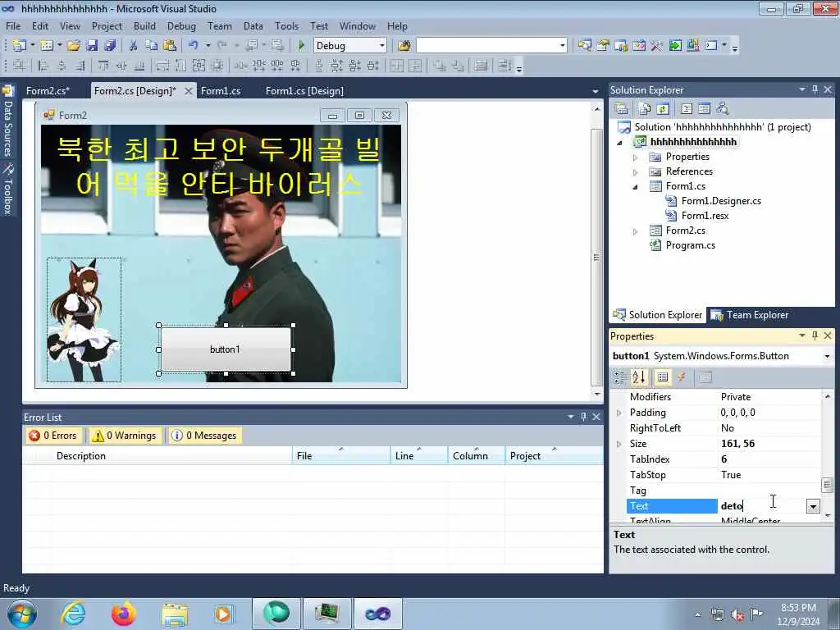Screen dimensions: 840x630
Task: Expand the Size property row
Action: coord(619,444)
